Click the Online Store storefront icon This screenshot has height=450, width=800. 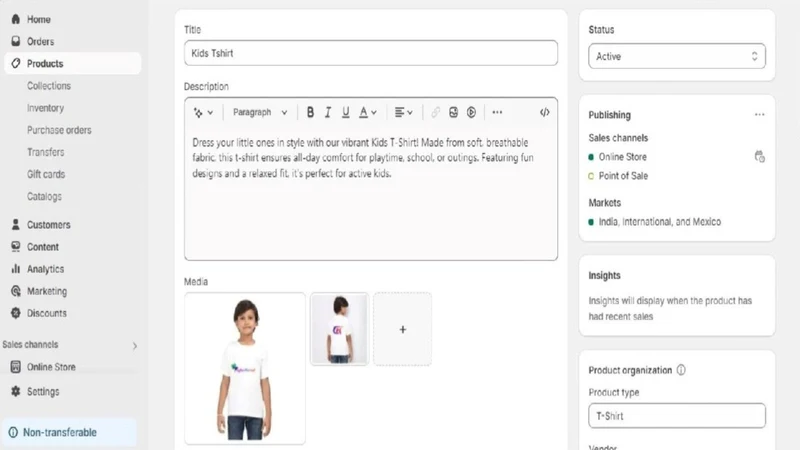tap(16, 367)
